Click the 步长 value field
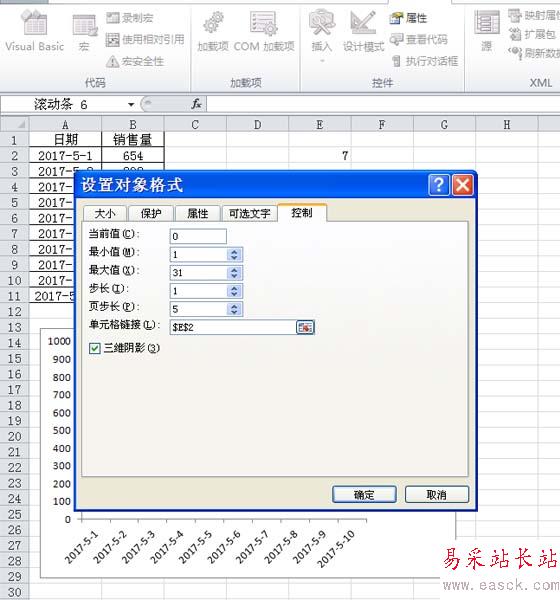 199,291
